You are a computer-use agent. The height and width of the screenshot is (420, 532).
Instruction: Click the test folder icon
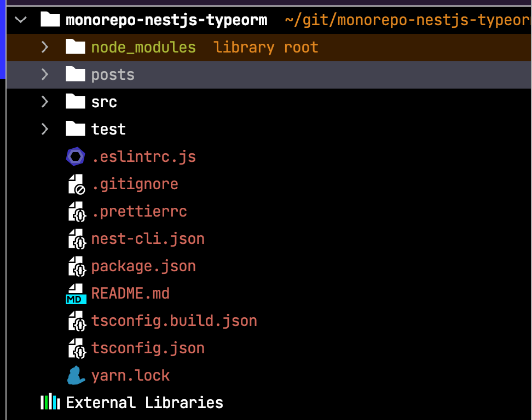(76, 129)
